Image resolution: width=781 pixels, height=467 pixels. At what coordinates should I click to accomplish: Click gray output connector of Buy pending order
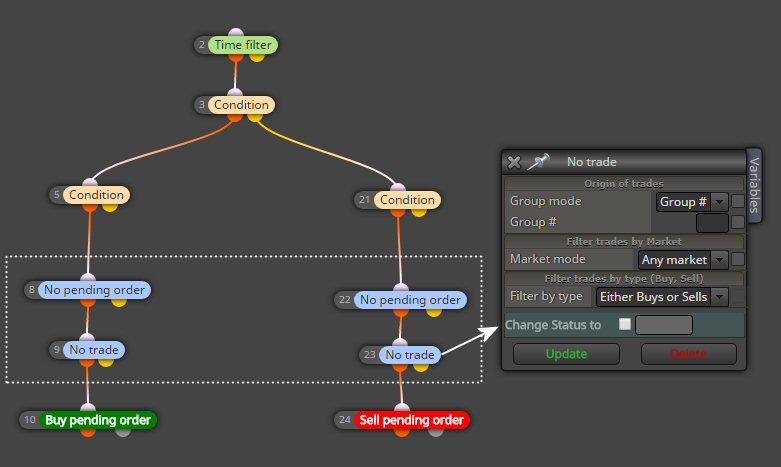tap(123, 432)
